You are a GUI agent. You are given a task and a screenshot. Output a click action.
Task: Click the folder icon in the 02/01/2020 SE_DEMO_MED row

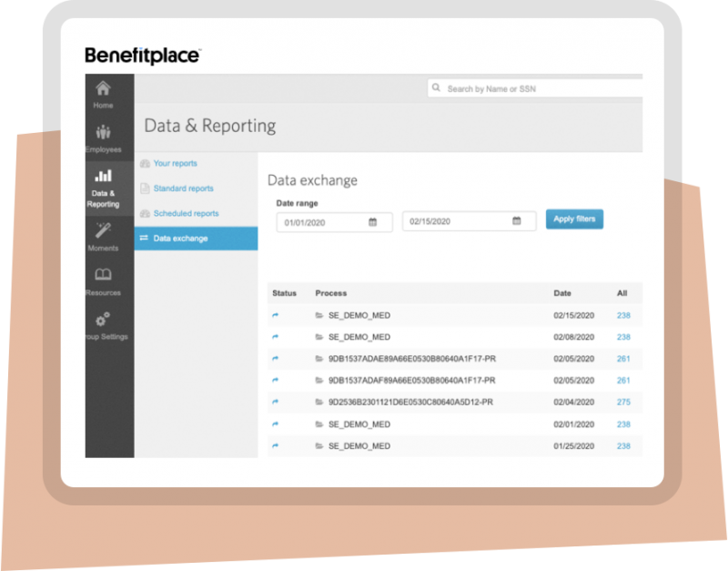point(319,424)
